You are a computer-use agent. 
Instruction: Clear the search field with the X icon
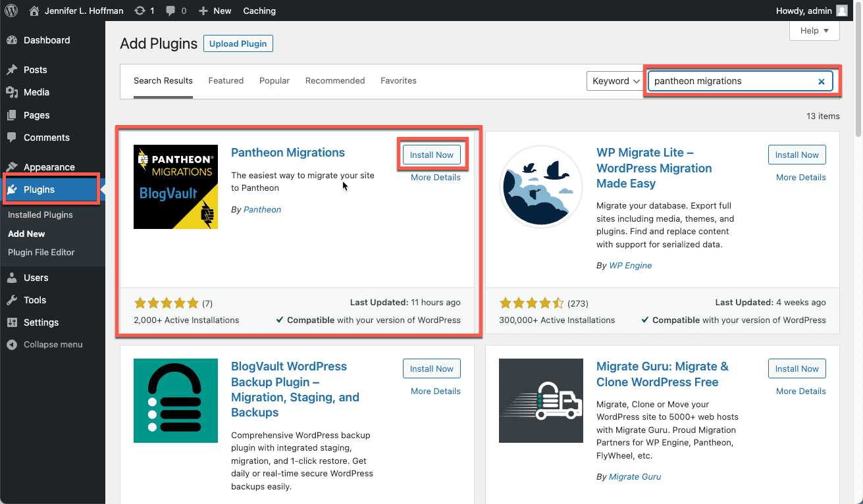coord(822,82)
